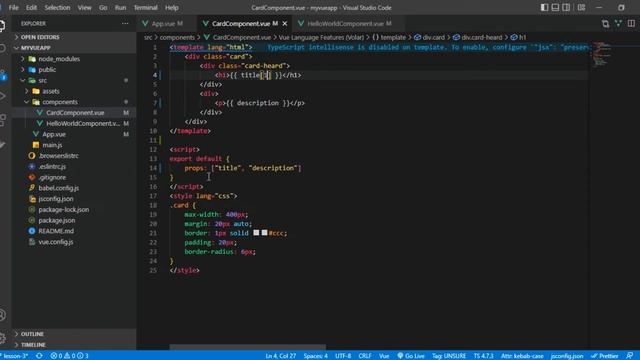The width and height of the screenshot is (640, 360).
Task: Click Ln 4, Col 27 go-to-line indicator
Action: click(x=281, y=356)
